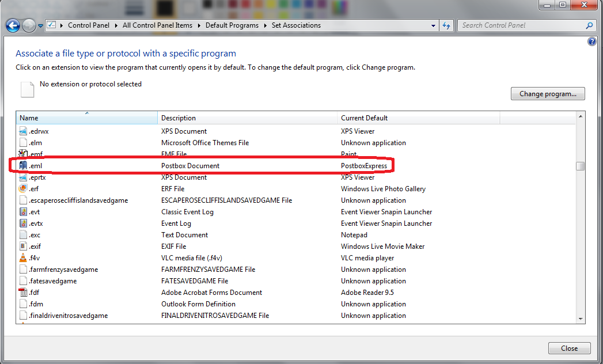
Task: Click the .evtx event log icon
Action: click(x=23, y=223)
